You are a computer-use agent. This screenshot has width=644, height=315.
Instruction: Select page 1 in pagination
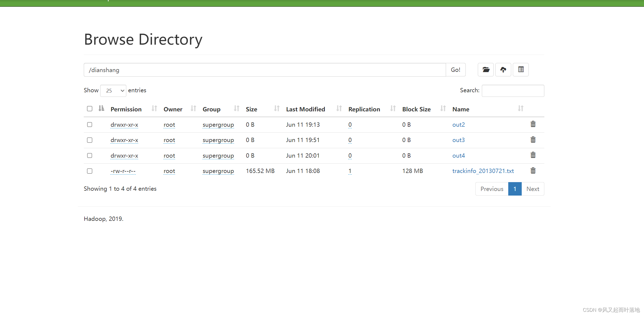point(515,189)
